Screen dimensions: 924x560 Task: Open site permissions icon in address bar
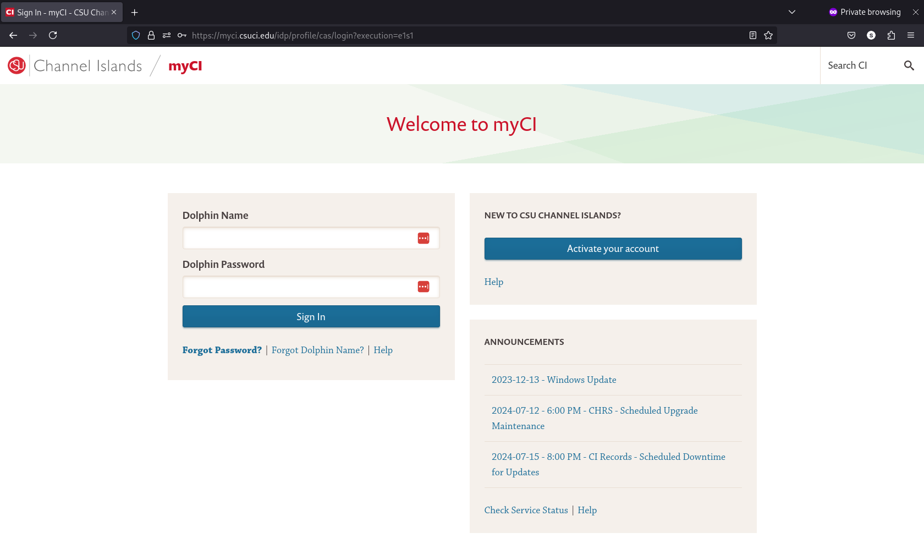[x=167, y=35]
